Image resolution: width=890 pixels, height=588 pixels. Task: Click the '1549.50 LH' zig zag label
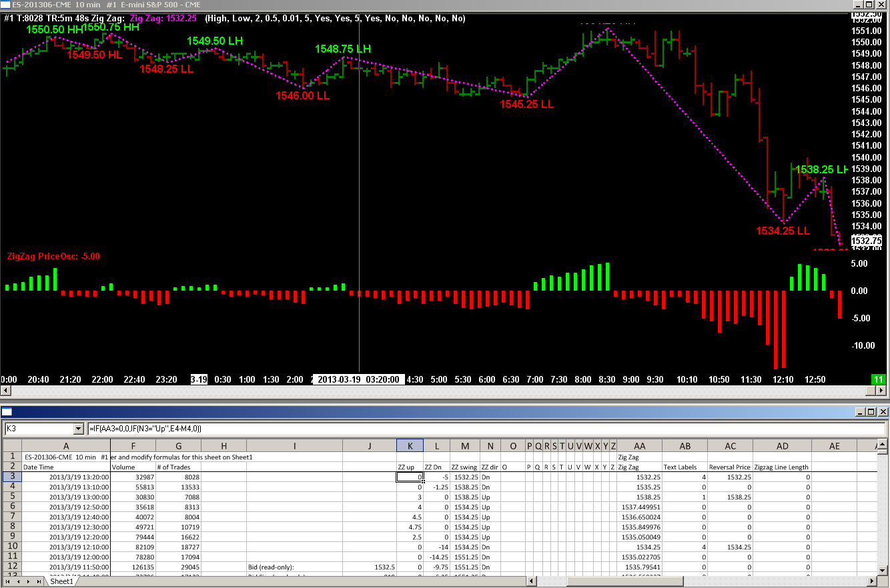click(x=215, y=41)
